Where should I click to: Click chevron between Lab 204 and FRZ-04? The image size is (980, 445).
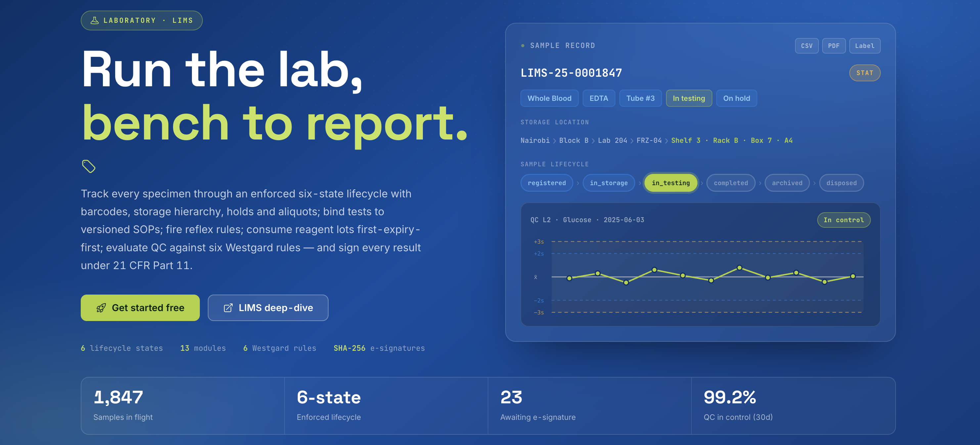(x=632, y=141)
